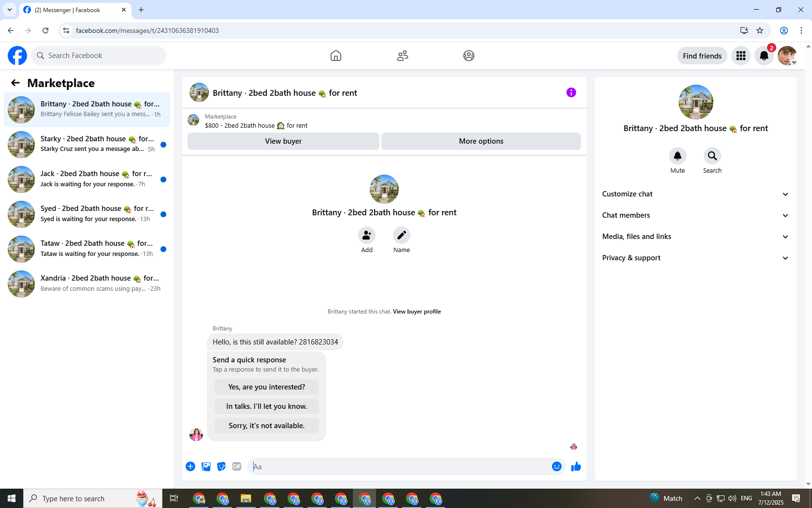812x508 pixels.
Task: Click the Name edit pencil icon
Action: 402,235
